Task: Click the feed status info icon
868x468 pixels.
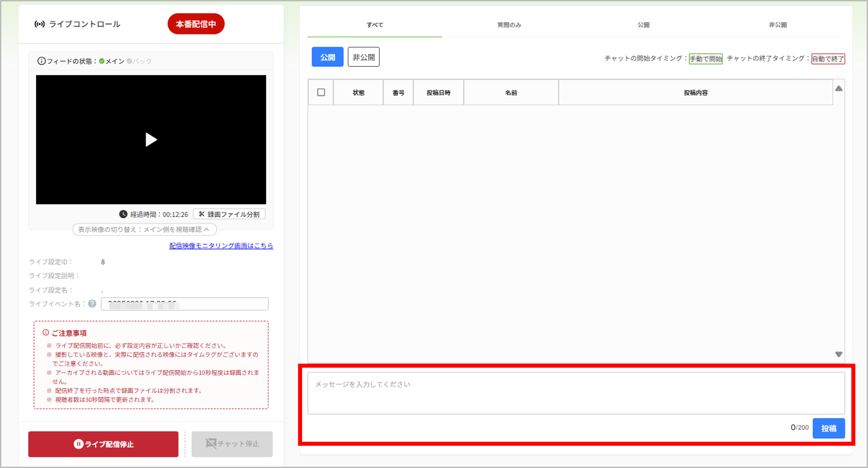Action: click(41, 61)
